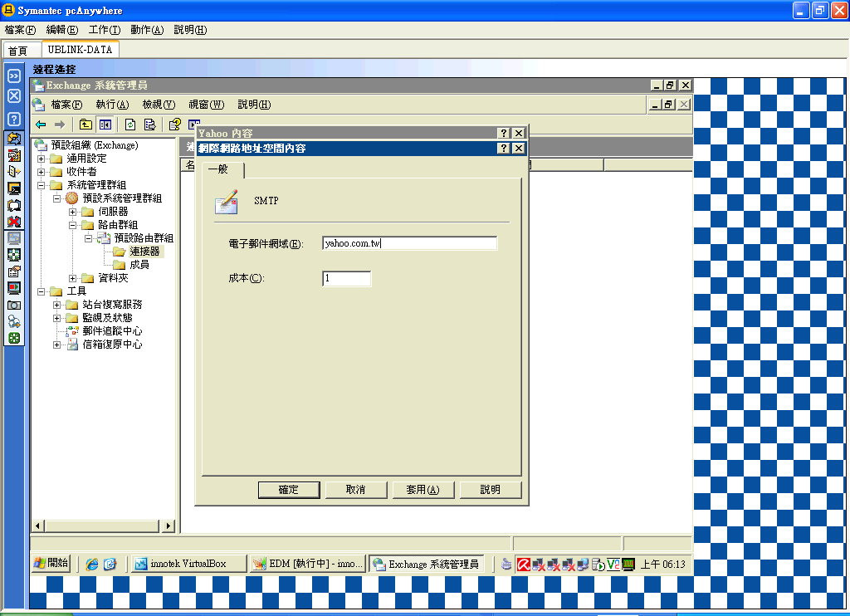The width and height of the screenshot is (850, 616).
Task: Click the 成本(C) input field
Action: pyautogui.click(x=346, y=278)
